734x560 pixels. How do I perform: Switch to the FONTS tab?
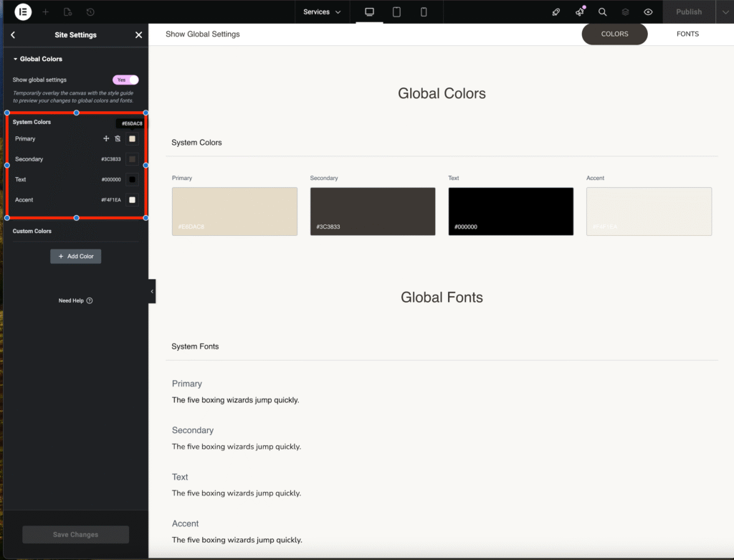687,34
